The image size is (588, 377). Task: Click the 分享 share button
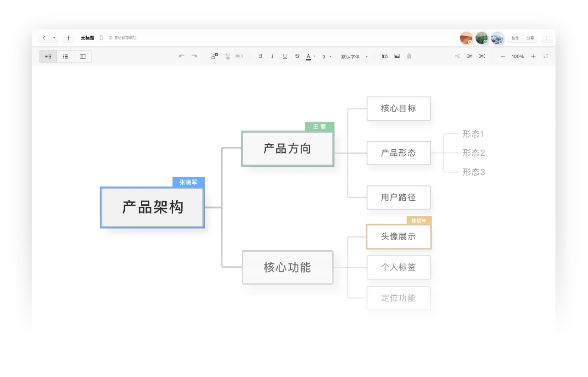tap(530, 38)
